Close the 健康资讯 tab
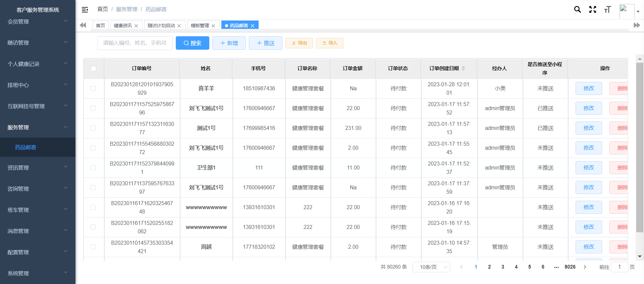 136,26
